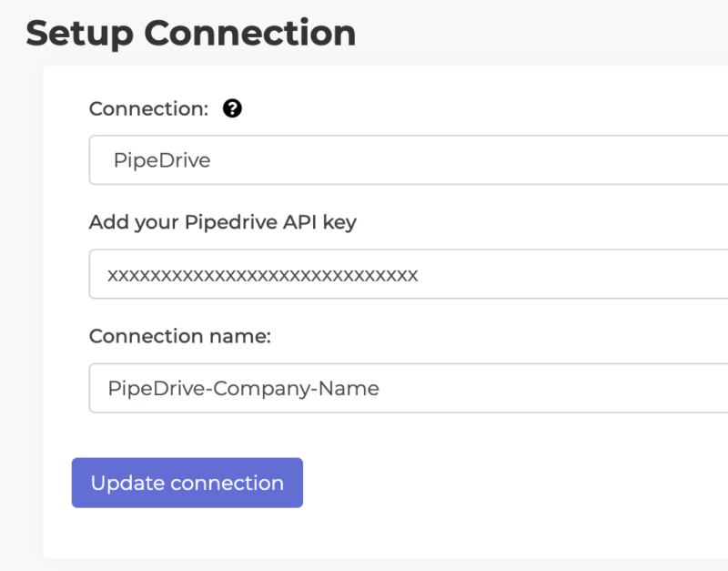Click the word Setup in the page title
This screenshot has width=728, height=571.
[79, 35]
